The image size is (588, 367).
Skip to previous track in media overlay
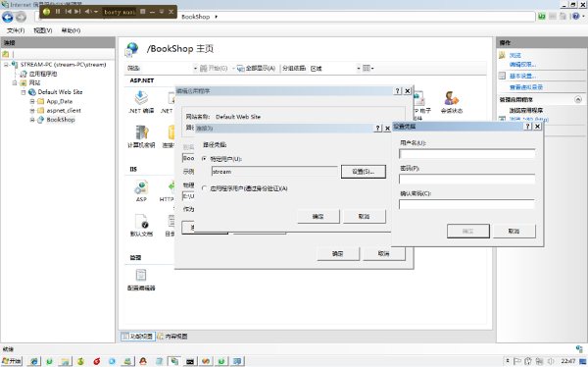(69, 12)
